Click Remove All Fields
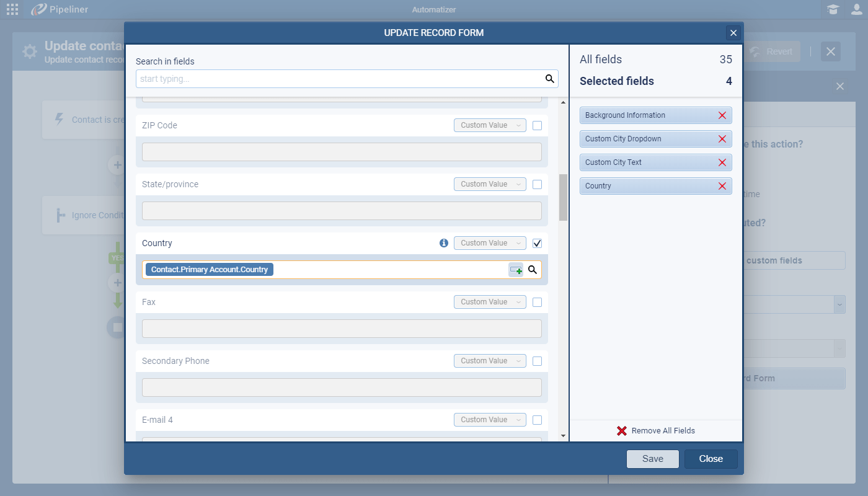This screenshot has height=496, width=868. point(656,431)
